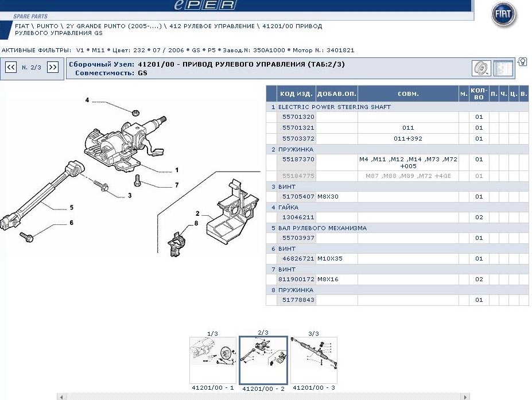Screen dimensions: 532x400
Task: Select thumbnail 41201/00 - 3
Action: (x=313, y=360)
